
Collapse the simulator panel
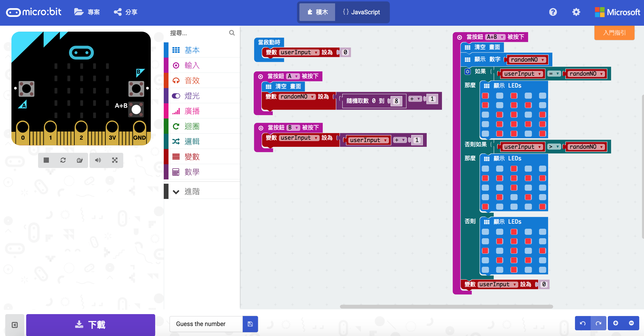point(15,325)
